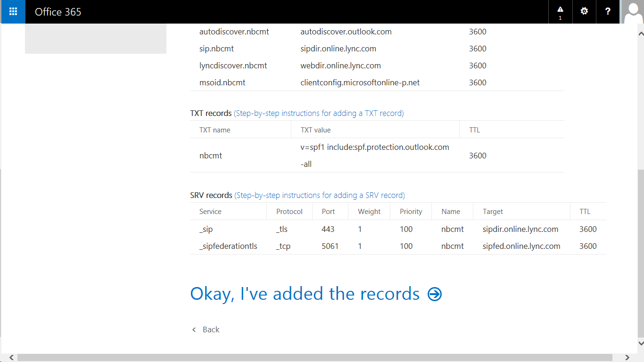644x362 pixels.
Task: Click the vertical scrollbar thumb
Action: tap(641, 253)
